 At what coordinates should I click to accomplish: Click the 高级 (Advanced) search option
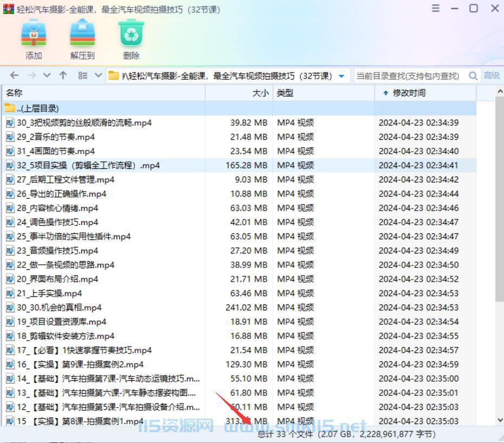(493, 75)
